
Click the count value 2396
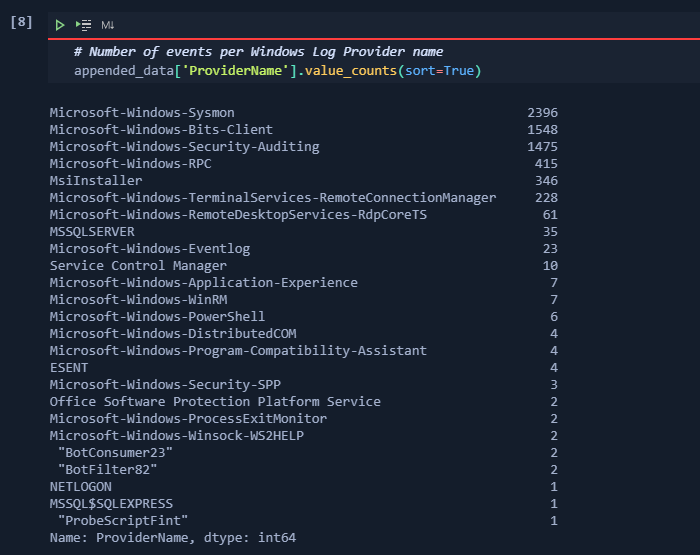click(x=542, y=113)
